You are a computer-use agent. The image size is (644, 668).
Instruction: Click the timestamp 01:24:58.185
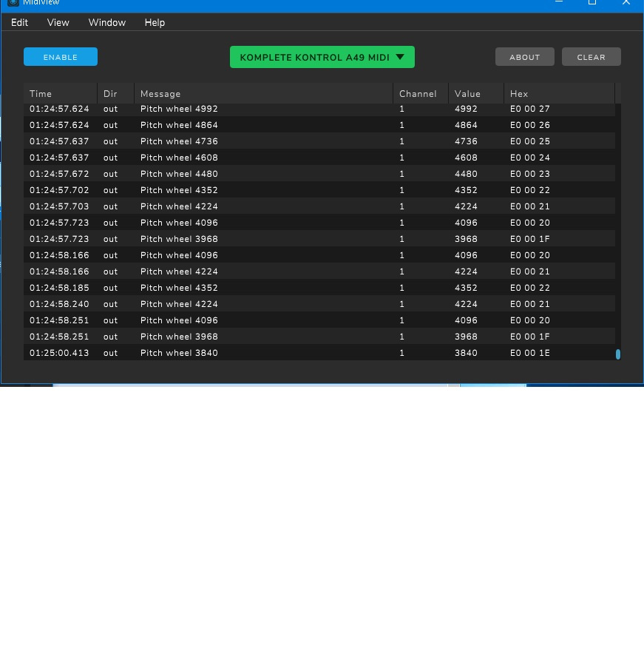coord(59,288)
